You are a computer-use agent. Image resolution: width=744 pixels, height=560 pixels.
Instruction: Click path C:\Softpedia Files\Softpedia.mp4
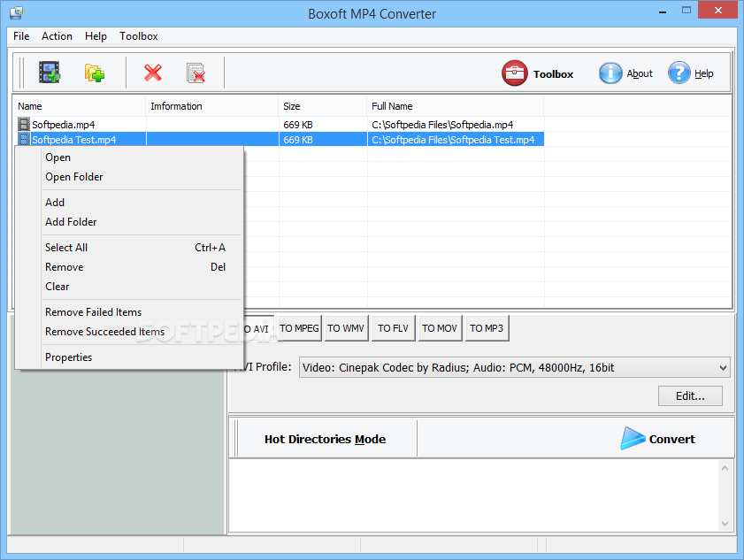(x=442, y=125)
